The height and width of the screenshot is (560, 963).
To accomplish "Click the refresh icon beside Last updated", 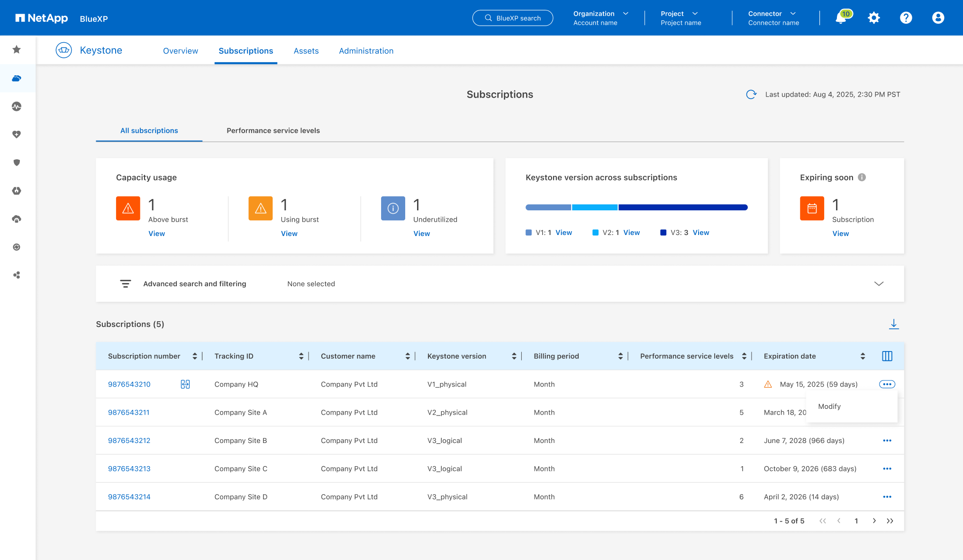I will point(751,94).
